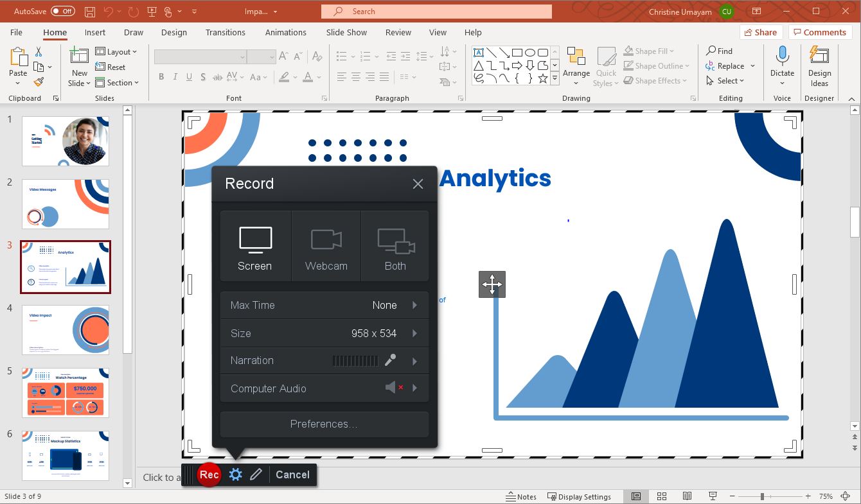The width and height of the screenshot is (861, 504).
Task: Toggle AutoSave switch
Action: click(x=62, y=12)
